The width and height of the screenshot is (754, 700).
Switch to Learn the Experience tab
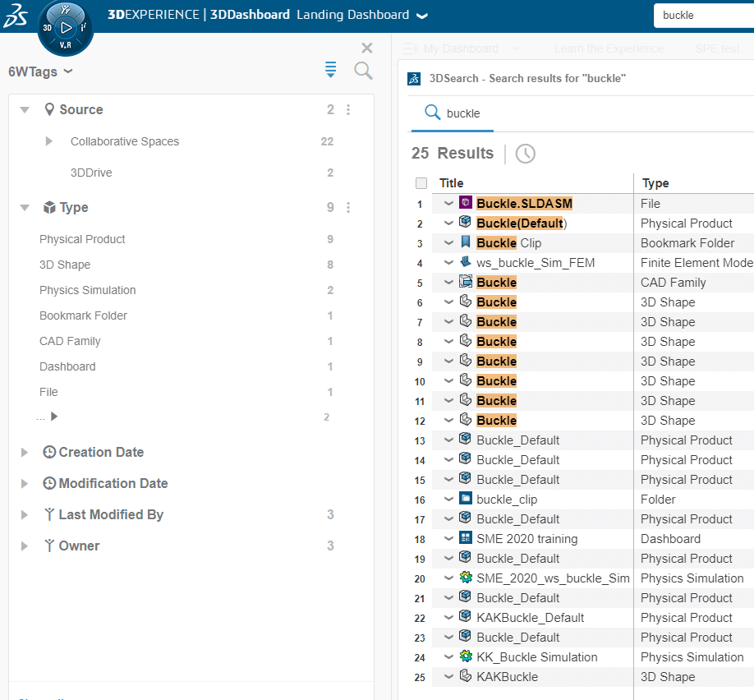[609, 48]
